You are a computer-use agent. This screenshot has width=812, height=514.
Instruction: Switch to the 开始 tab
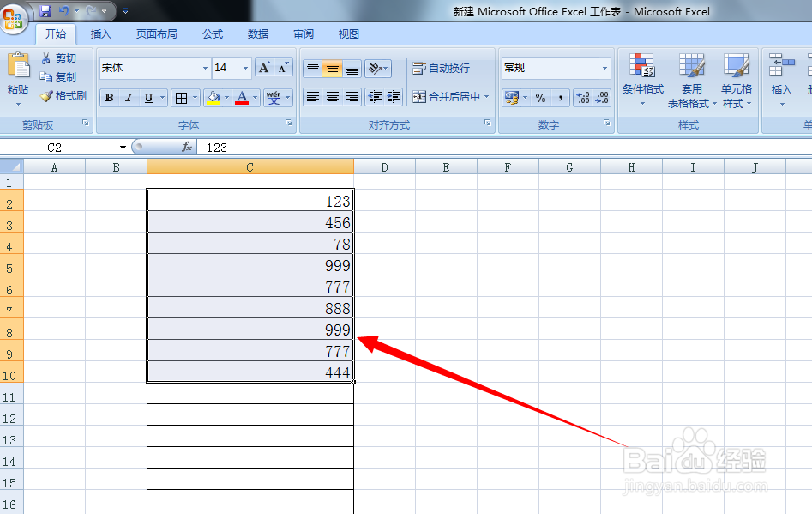click(x=56, y=34)
